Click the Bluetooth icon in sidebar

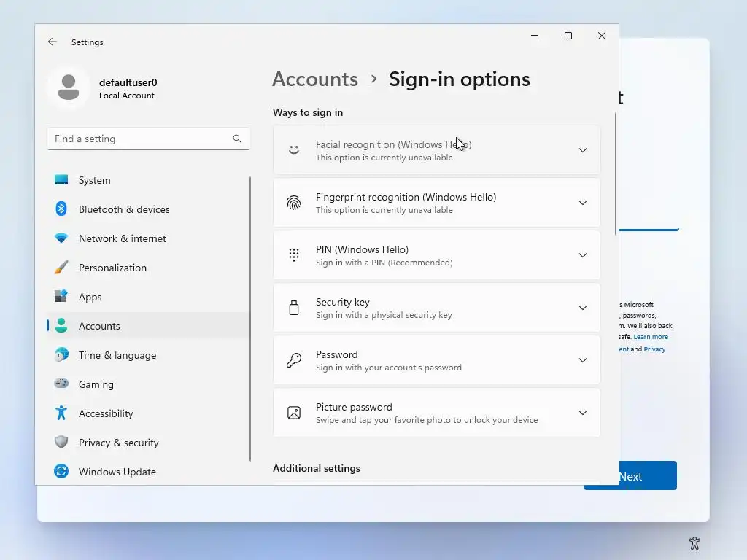(x=61, y=209)
